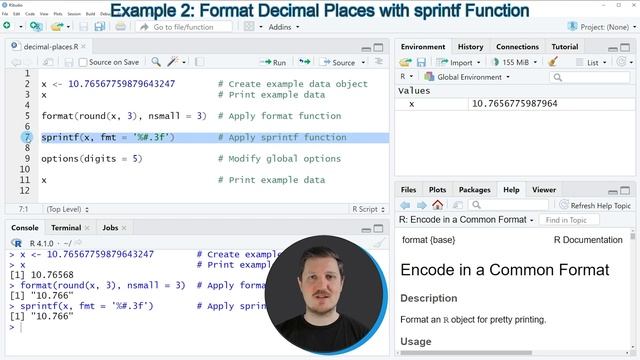
Task: Click the Help search field
Action: 508,205
